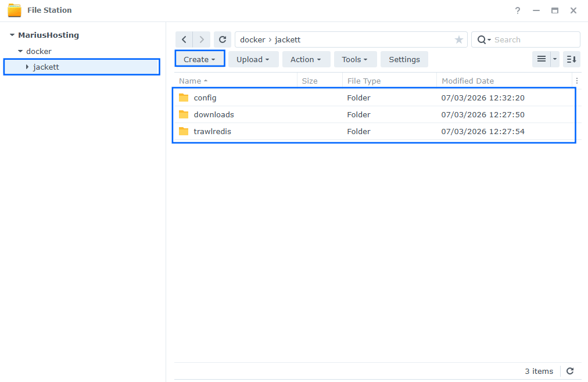Select docker in the sidebar tree
The image size is (588, 382).
tap(38, 51)
